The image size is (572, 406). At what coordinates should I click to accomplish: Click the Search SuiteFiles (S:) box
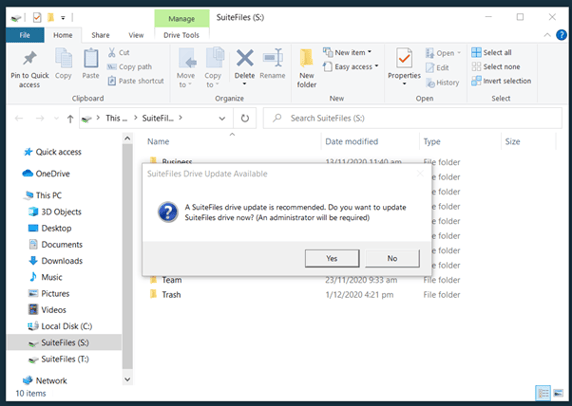point(413,118)
